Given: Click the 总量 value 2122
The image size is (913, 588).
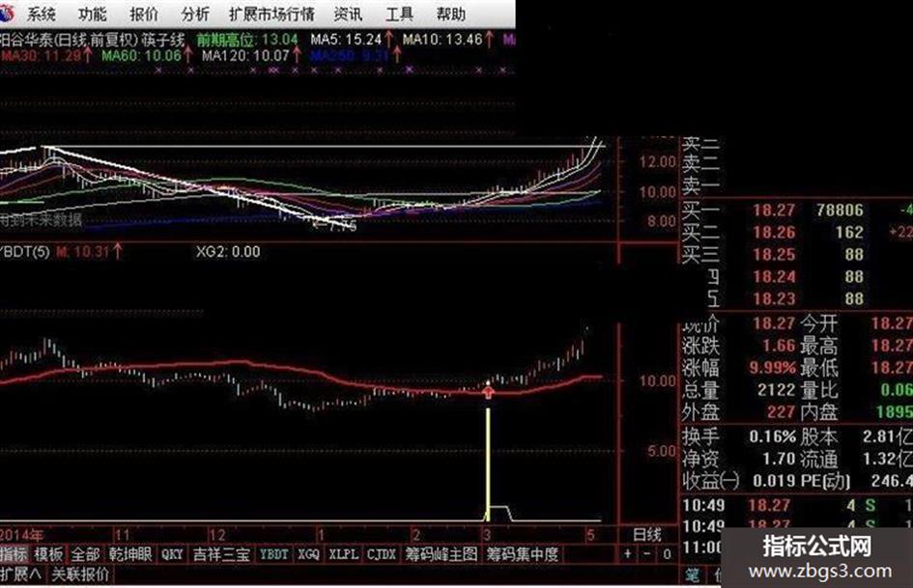Looking at the screenshot, I should coord(776,390).
